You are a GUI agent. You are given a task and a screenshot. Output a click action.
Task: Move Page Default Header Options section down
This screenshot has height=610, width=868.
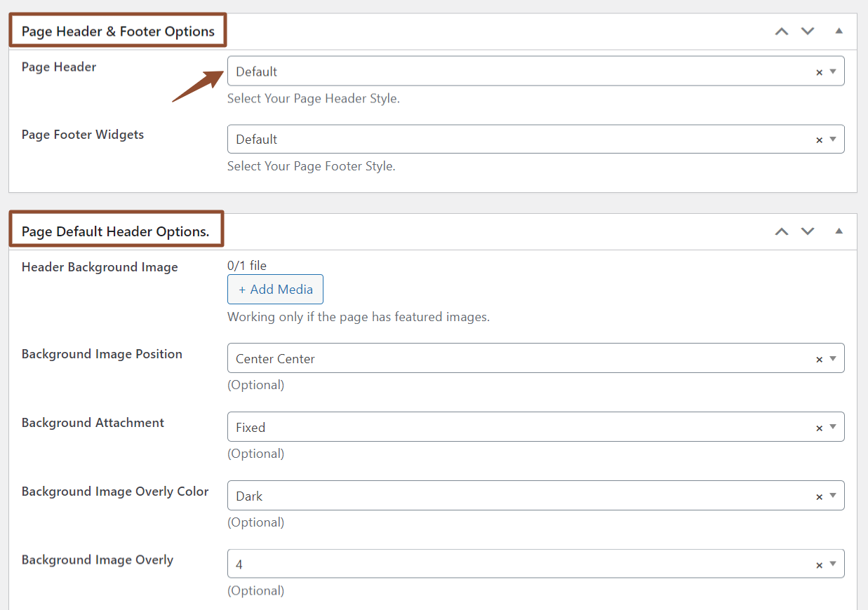tap(807, 231)
